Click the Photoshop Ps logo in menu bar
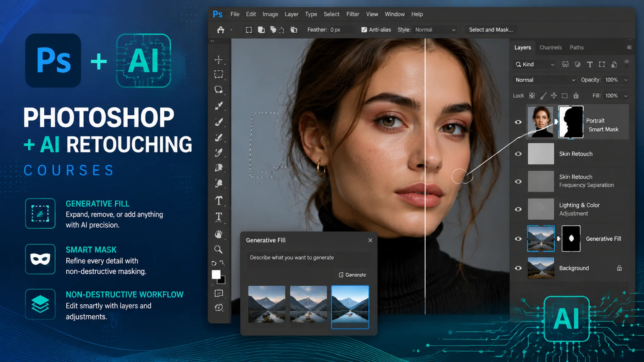This screenshot has height=362, width=644. [218, 14]
